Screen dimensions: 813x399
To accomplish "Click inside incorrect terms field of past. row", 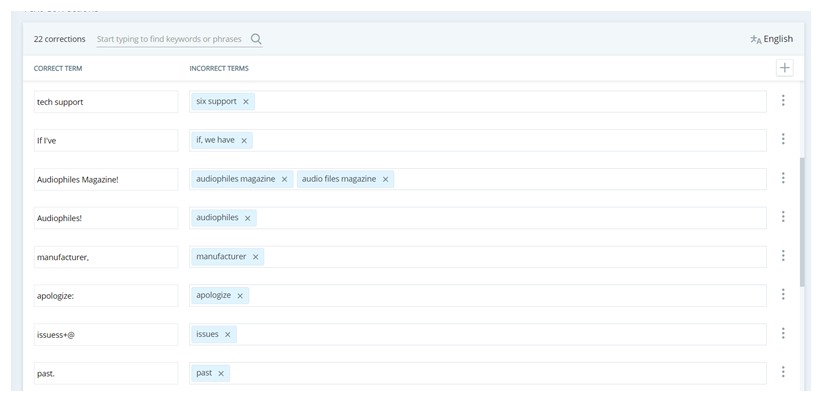I will point(478,373).
